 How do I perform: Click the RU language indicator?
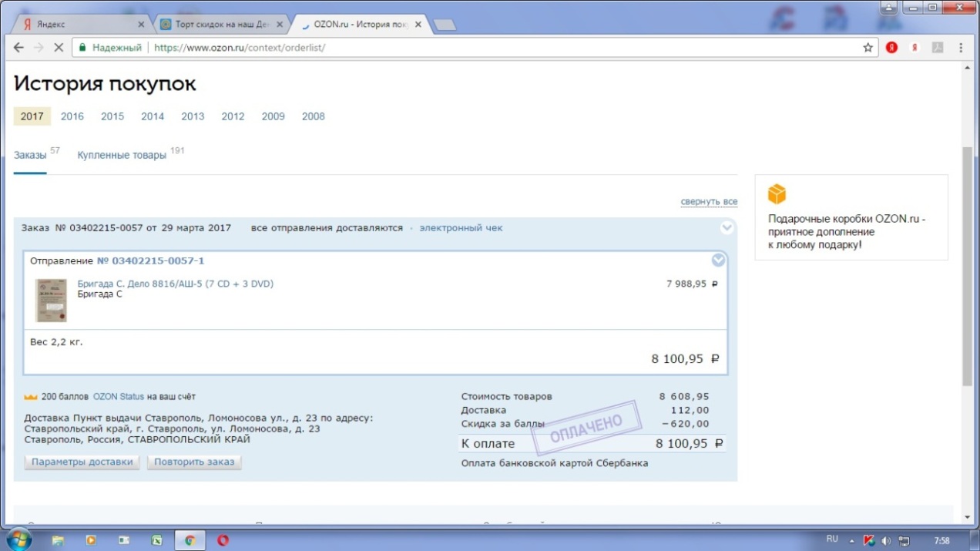pos(832,539)
